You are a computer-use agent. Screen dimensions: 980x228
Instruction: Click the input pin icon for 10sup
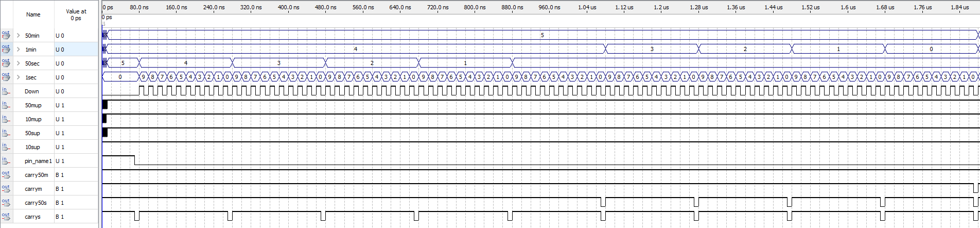[6, 146]
